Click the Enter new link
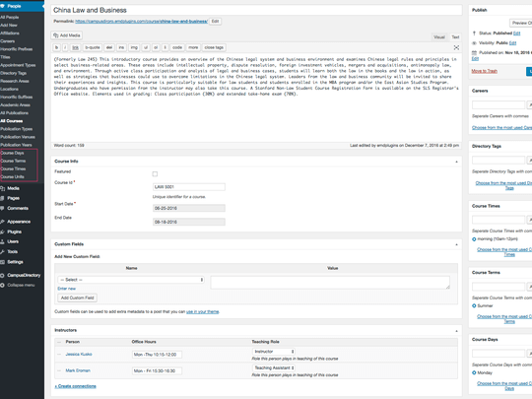This screenshot has width=532, height=399. point(67,289)
